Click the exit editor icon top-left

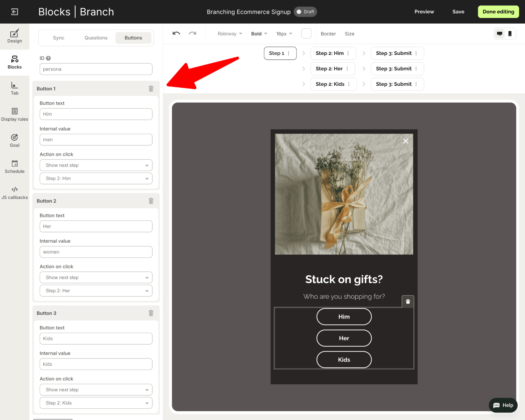coord(15,12)
